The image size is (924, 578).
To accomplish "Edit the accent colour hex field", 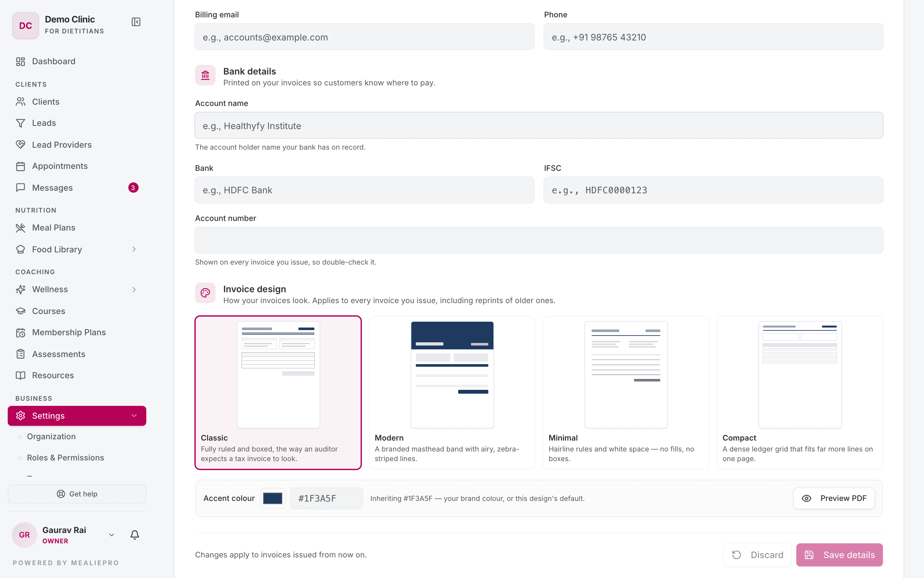I will click(x=327, y=498).
